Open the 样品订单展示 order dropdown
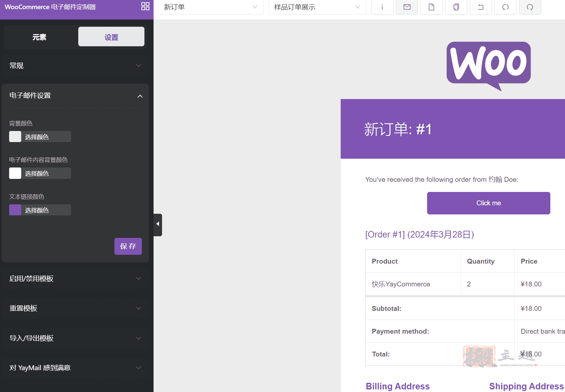Image resolution: width=565 pixels, height=392 pixels. 317,7
